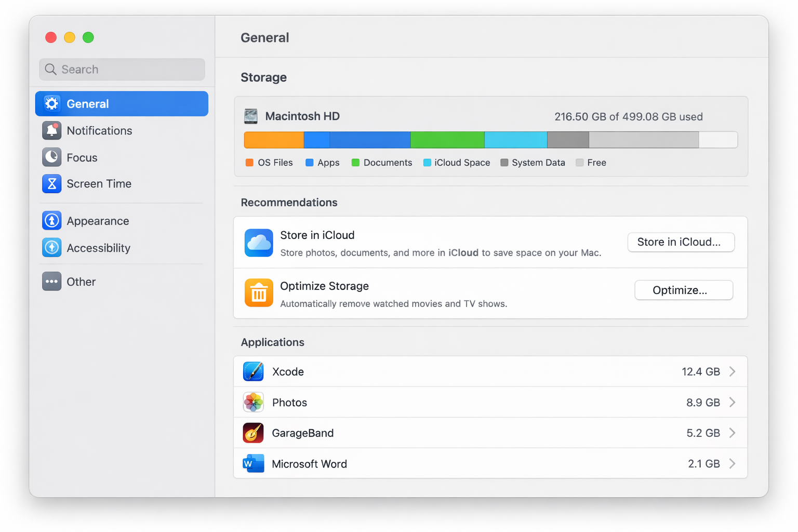The width and height of the screenshot is (798, 532).
Task: Go to Focus settings
Action: click(x=122, y=157)
